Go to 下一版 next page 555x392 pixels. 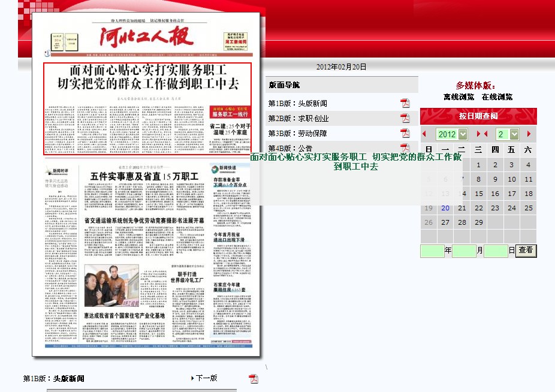(x=206, y=378)
